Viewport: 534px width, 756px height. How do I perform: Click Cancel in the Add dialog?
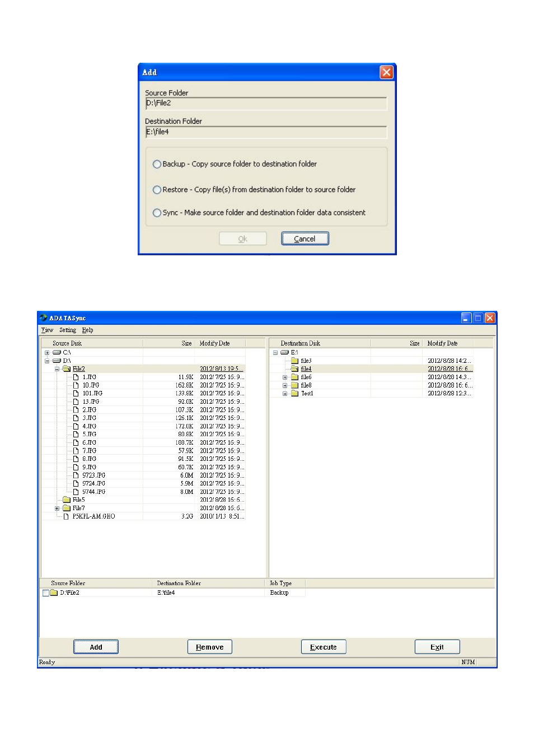click(x=305, y=239)
